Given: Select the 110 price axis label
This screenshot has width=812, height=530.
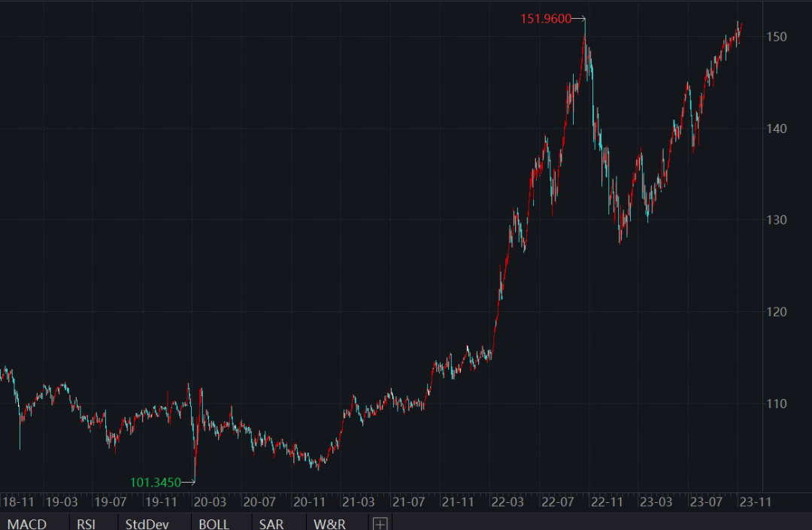Looking at the screenshot, I should point(776,403).
